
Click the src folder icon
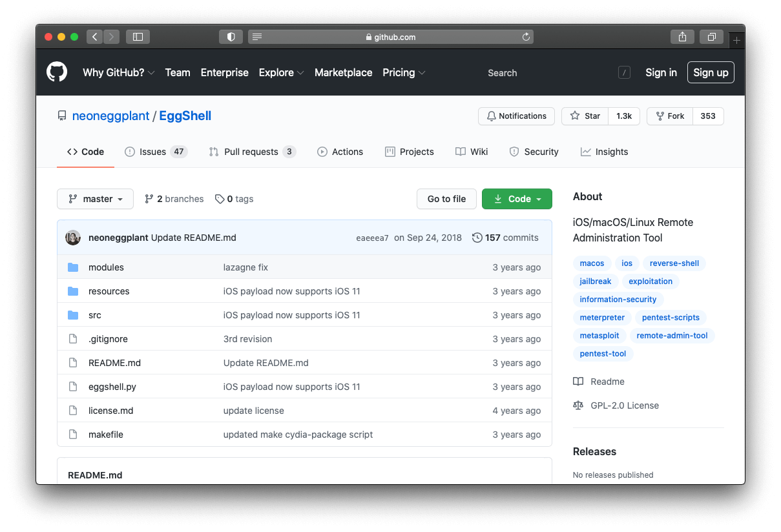73,315
